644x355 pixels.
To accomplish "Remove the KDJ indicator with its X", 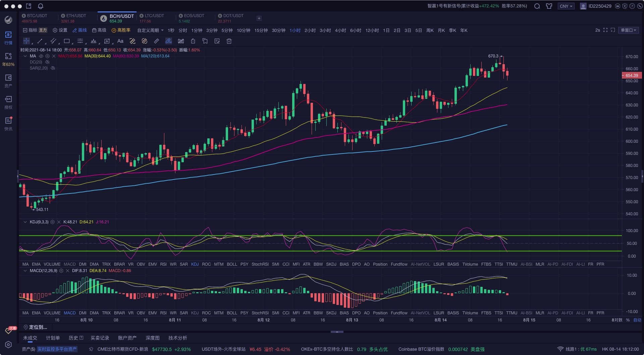I will pos(59,222).
